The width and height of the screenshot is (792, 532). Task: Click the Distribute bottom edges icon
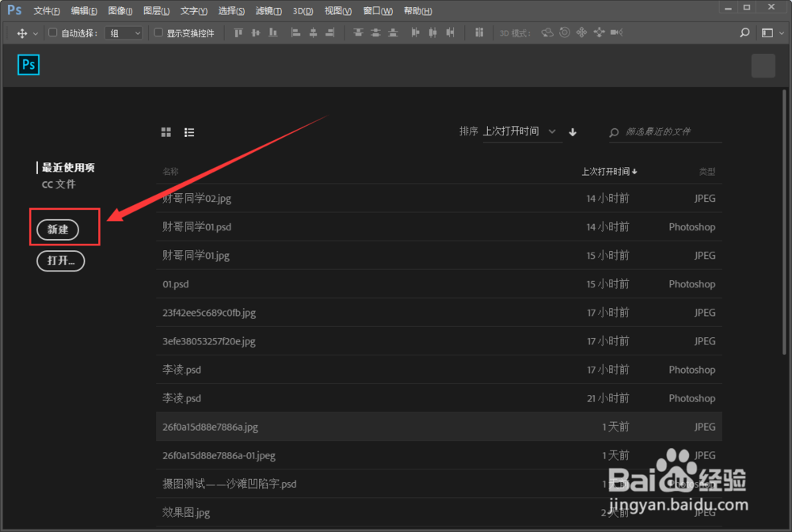coord(393,32)
